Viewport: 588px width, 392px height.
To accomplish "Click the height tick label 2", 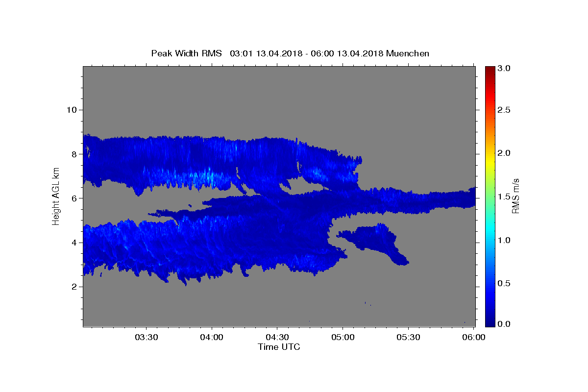I will 73,287.
